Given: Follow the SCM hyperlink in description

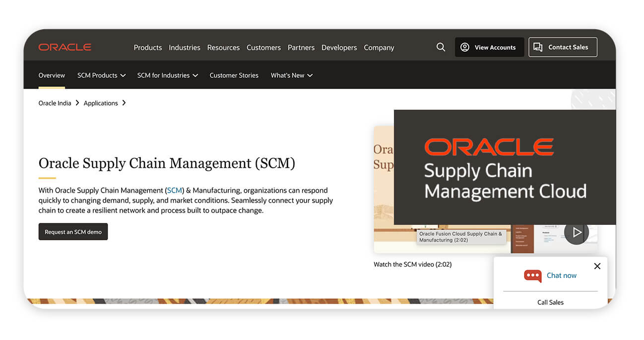Looking at the screenshot, I should click(x=174, y=190).
